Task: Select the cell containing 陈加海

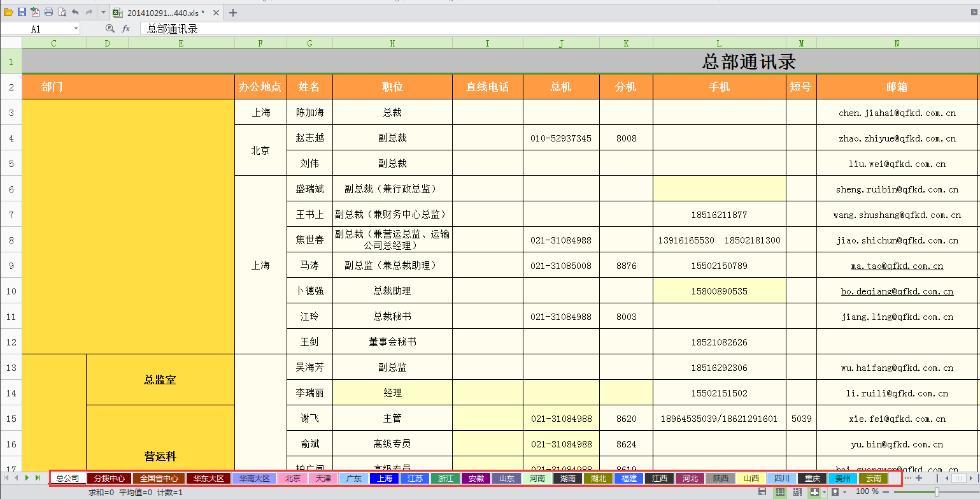Action: click(309, 112)
